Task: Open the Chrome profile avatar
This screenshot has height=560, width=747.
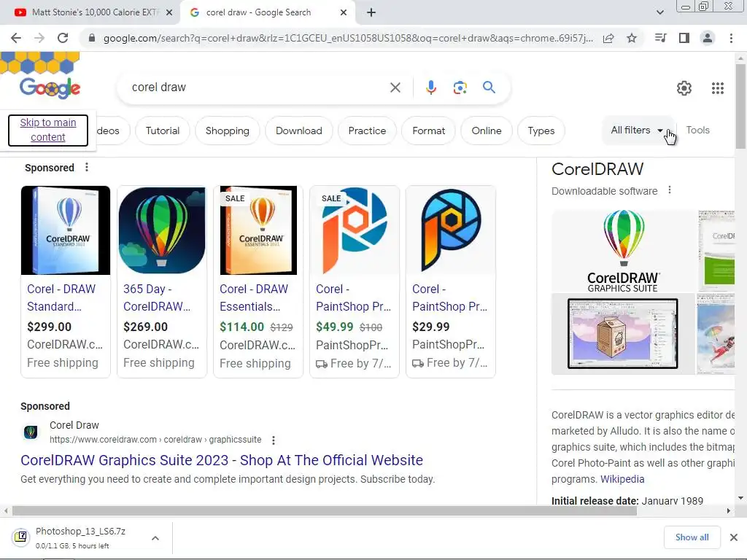Action: tap(708, 38)
